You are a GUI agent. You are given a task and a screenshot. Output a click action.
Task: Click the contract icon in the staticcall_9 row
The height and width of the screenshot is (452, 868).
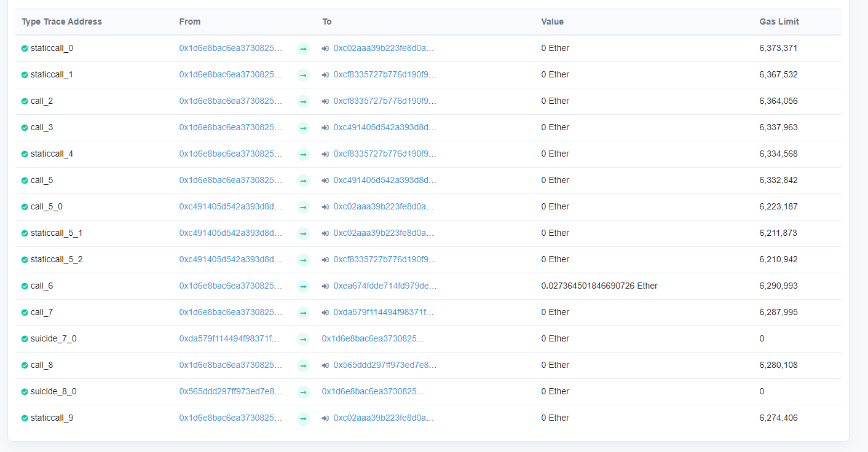[325, 418]
